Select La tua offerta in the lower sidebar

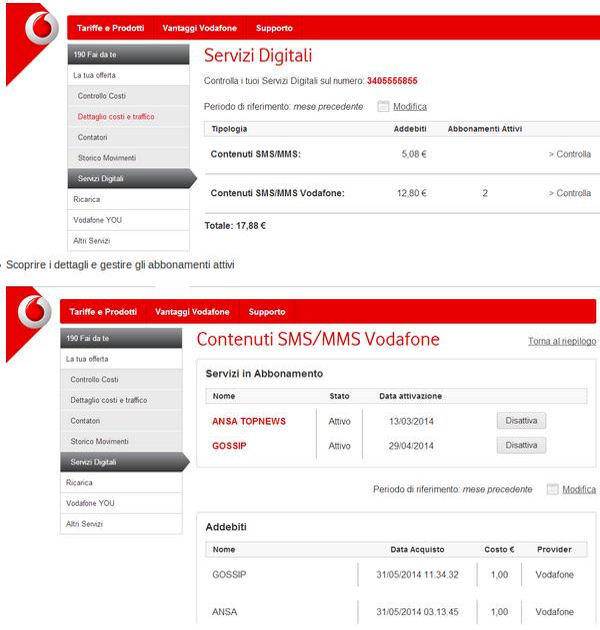[x=121, y=359]
